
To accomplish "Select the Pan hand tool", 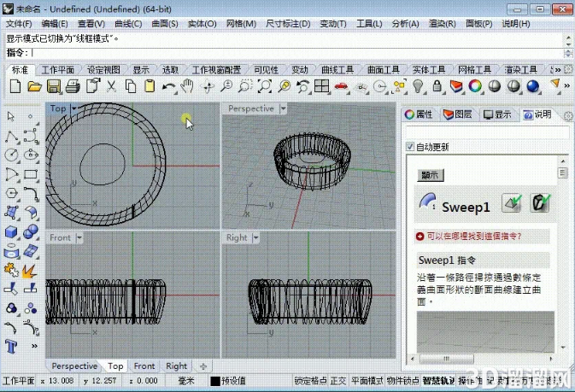I will pos(187,86).
